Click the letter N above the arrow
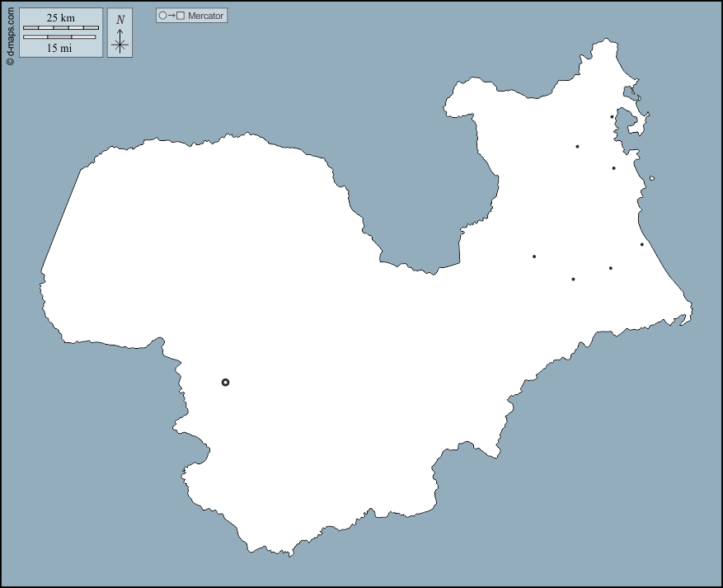The height and width of the screenshot is (588, 723). point(120,20)
